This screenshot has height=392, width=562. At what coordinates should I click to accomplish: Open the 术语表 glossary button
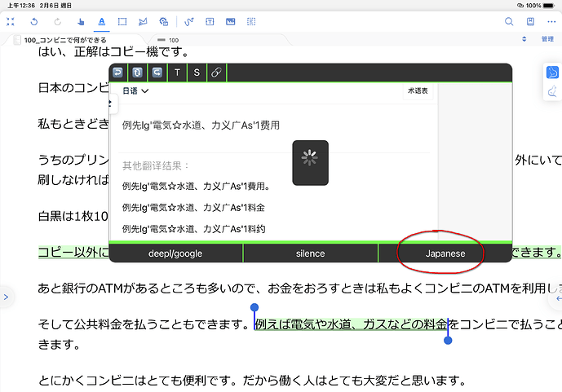click(418, 91)
